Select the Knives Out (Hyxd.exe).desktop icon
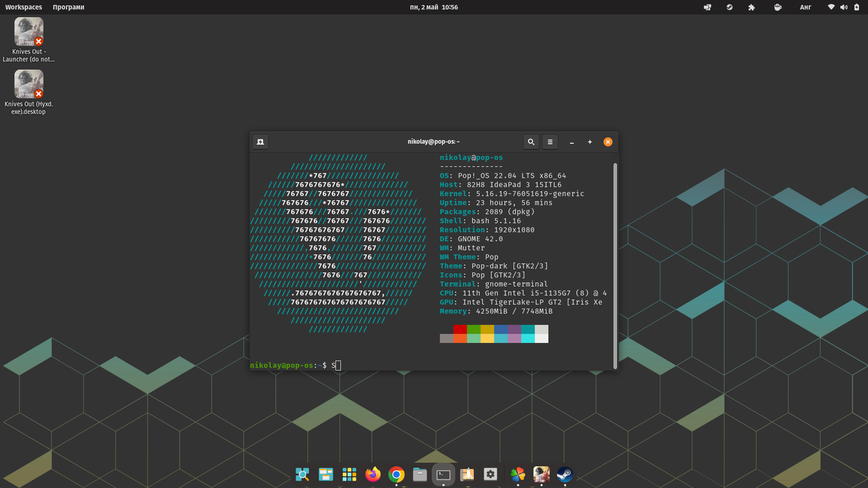 28,93
